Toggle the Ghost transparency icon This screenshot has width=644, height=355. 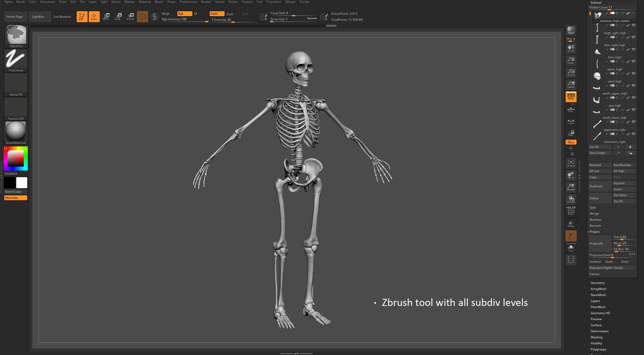click(x=571, y=236)
